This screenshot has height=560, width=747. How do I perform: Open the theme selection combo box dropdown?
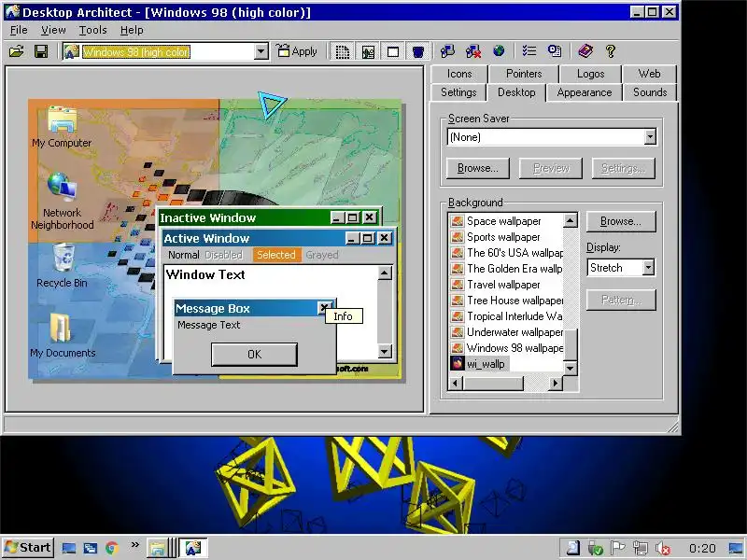pos(261,51)
